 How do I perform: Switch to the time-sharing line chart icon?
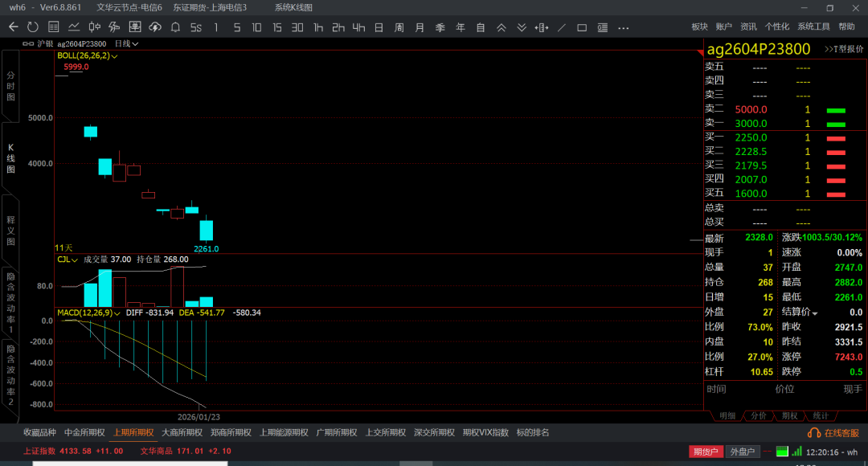click(x=74, y=27)
